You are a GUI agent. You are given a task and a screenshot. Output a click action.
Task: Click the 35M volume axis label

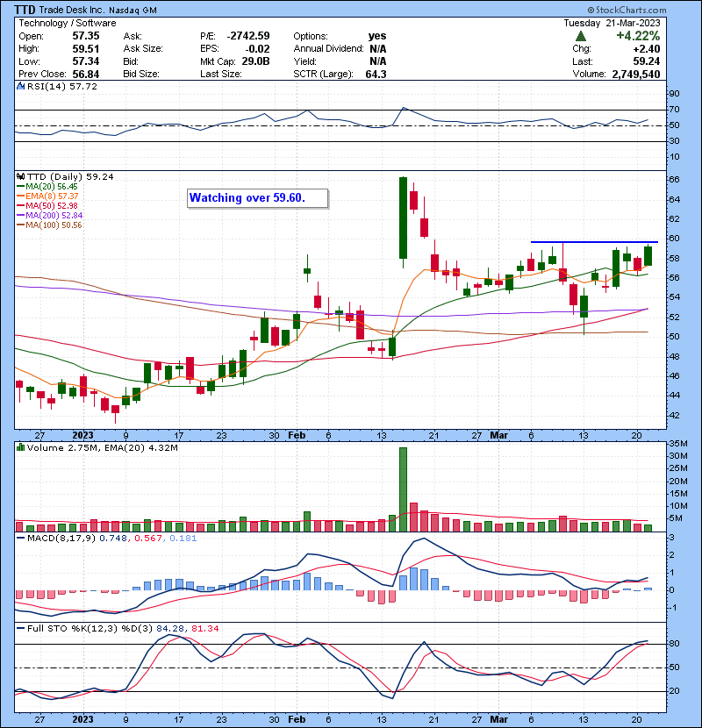pos(678,444)
